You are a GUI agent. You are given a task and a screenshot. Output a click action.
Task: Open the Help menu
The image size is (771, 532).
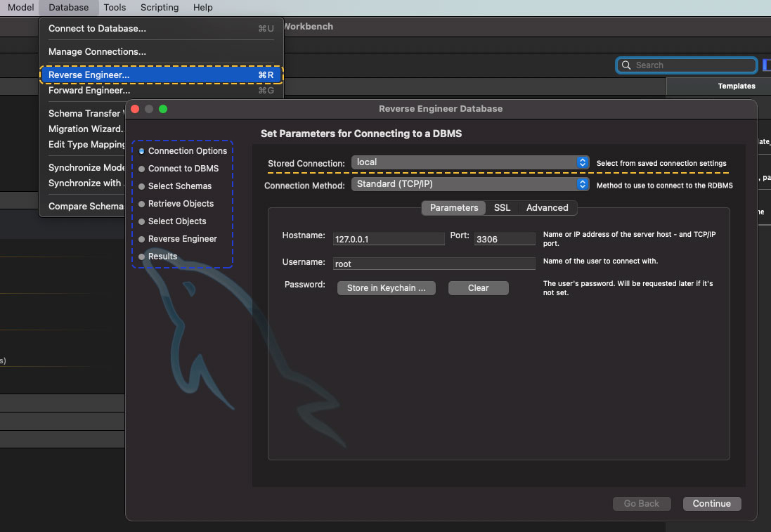(202, 7)
